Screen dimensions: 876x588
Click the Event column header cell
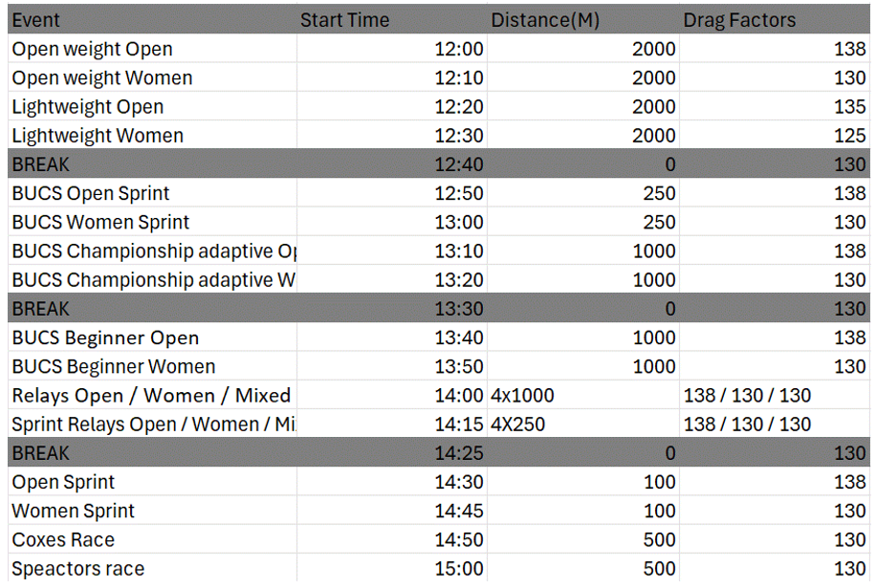tap(151, 20)
